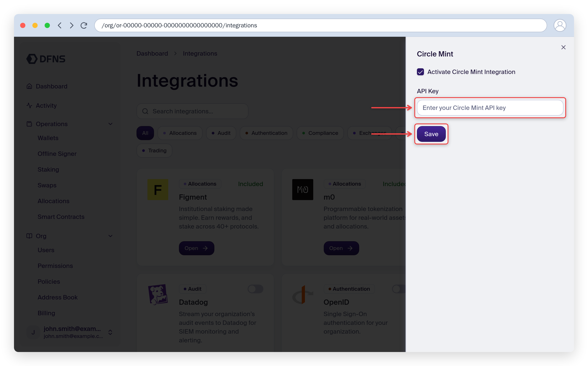Open the browser profile avatar

tap(560, 25)
